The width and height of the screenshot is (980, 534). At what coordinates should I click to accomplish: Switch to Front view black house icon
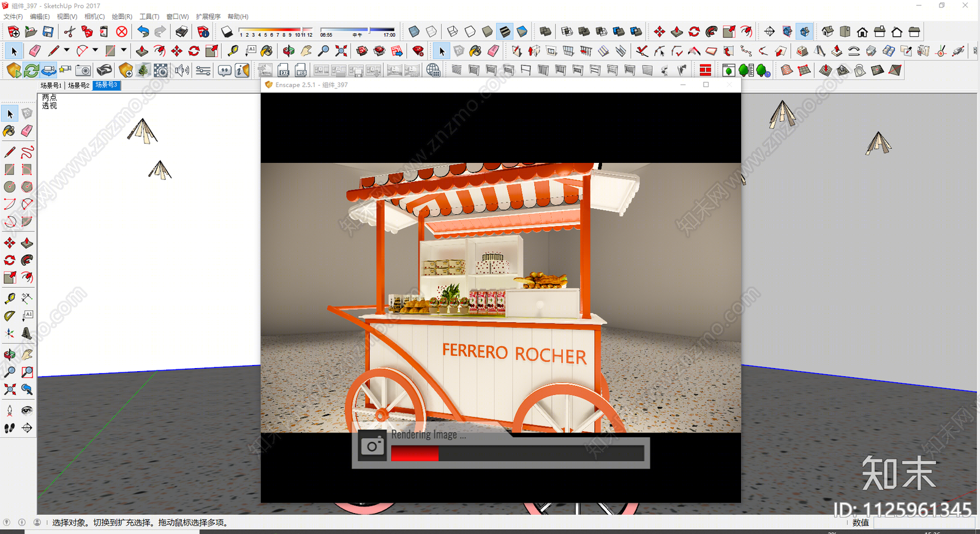click(x=862, y=31)
